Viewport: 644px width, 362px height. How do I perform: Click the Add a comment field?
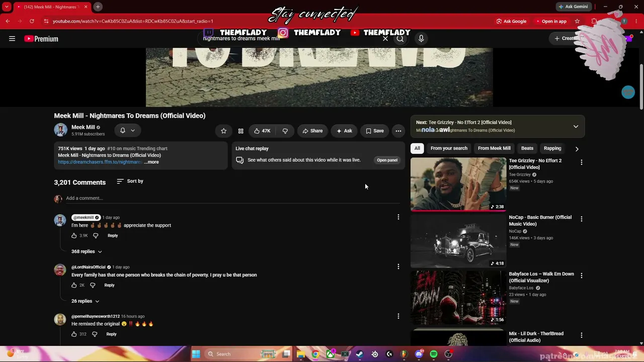(x=233, y=198)
